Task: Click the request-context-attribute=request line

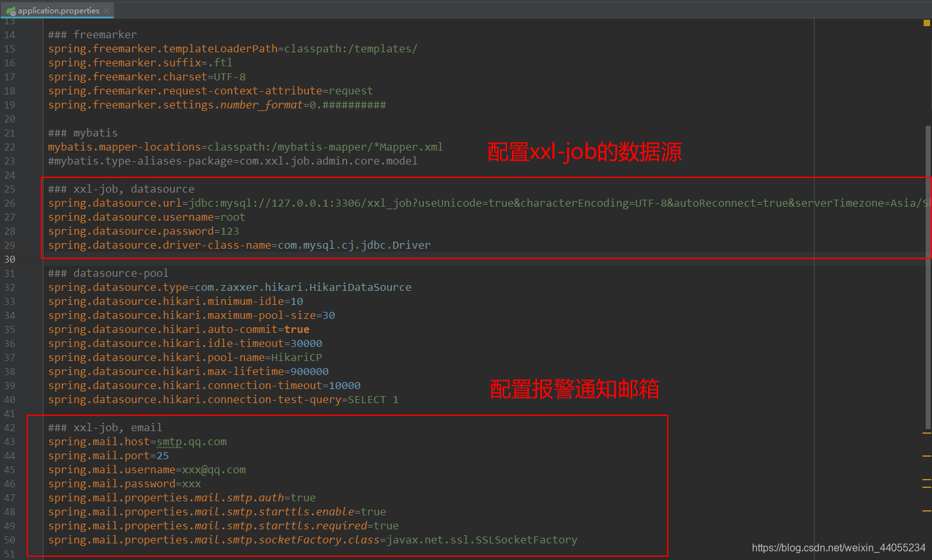Action: [211, 91]
